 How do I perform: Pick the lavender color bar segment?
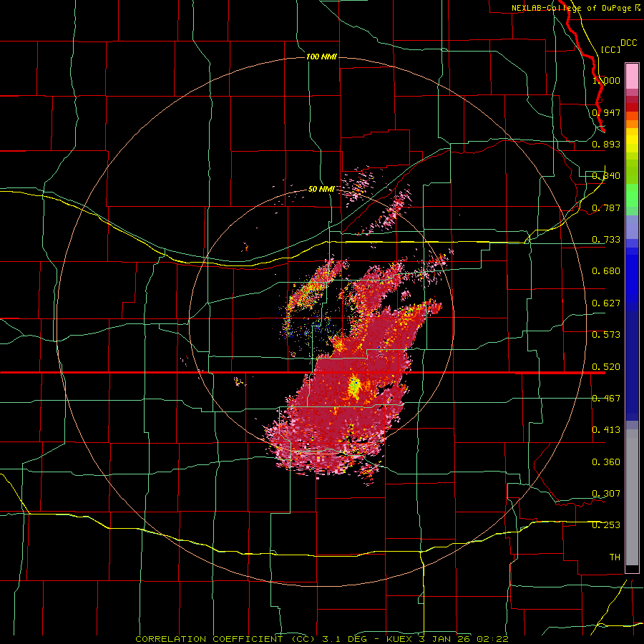[x=632, y=228]
